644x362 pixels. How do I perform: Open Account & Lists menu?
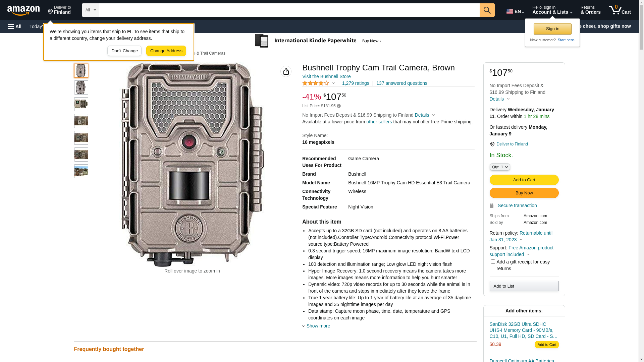[552, 10]
